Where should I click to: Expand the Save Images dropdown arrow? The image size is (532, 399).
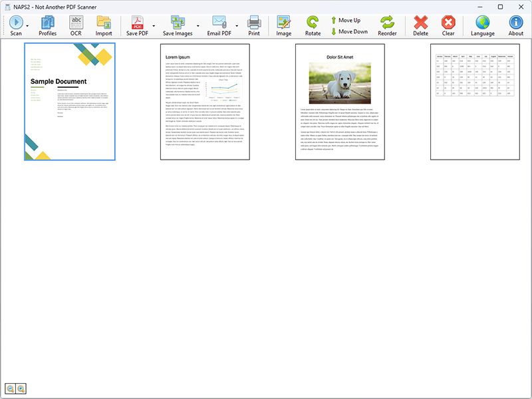pos(198,26)
